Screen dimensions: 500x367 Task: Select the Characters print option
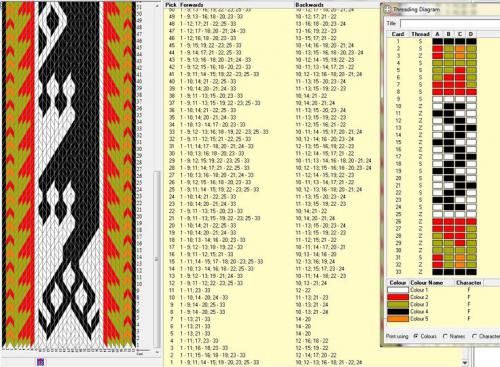pyautogui.click(x=474, y=336)
